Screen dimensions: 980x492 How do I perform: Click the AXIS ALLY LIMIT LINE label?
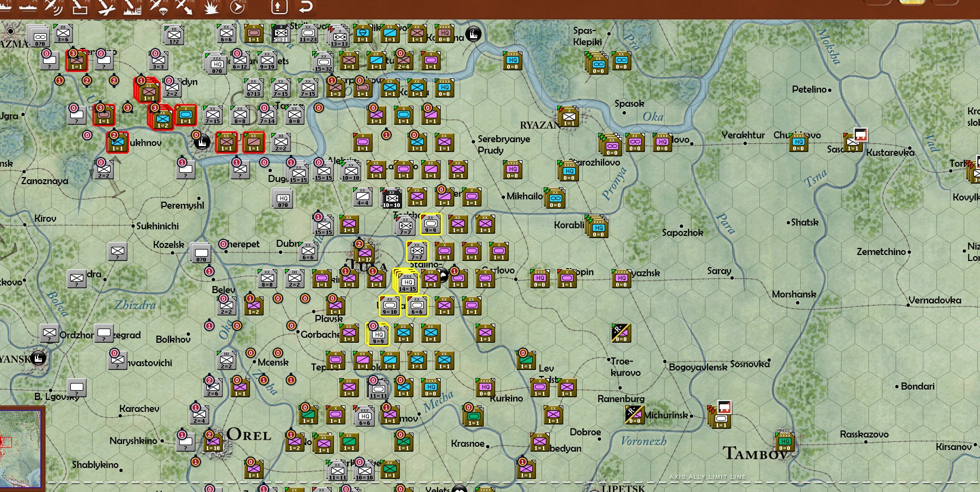[x=708, y=477]
